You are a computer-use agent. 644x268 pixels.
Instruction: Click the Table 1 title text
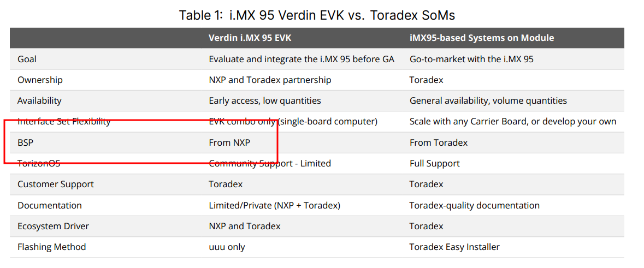point(317,15)
